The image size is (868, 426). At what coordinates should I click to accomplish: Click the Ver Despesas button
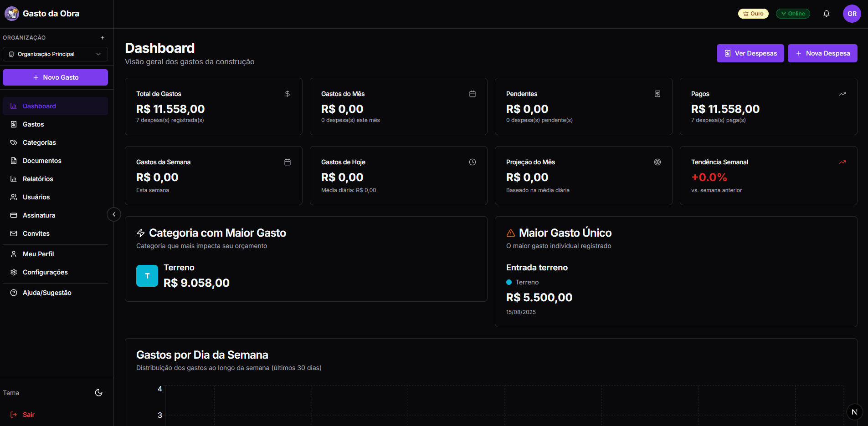pos(750,53)
